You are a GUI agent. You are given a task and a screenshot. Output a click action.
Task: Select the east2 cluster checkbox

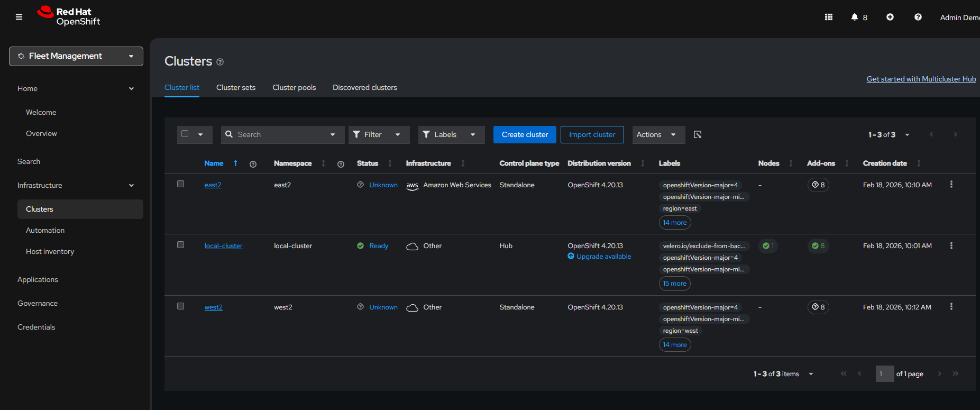pos(180,184)
